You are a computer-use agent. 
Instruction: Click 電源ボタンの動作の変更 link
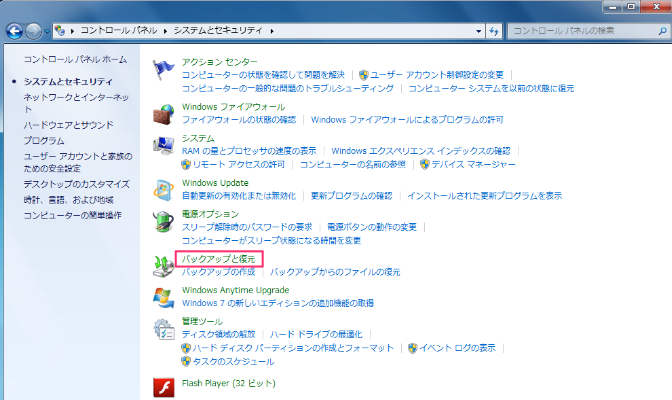click(x=372, y=227)
